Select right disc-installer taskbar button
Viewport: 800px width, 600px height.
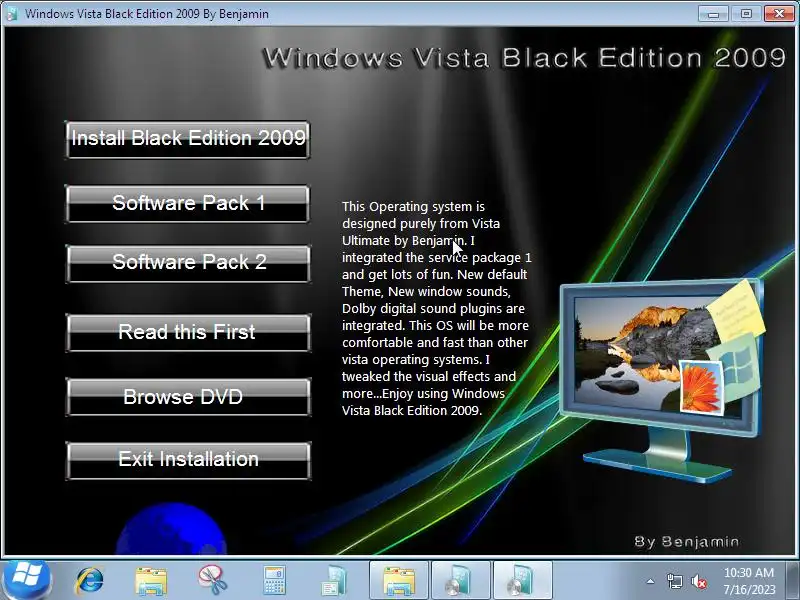(x=523, y=580)
